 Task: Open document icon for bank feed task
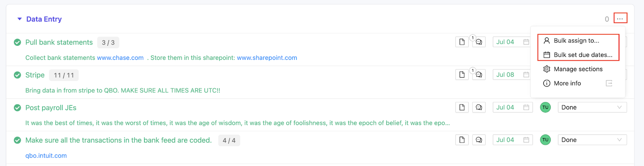pos(462,140)
